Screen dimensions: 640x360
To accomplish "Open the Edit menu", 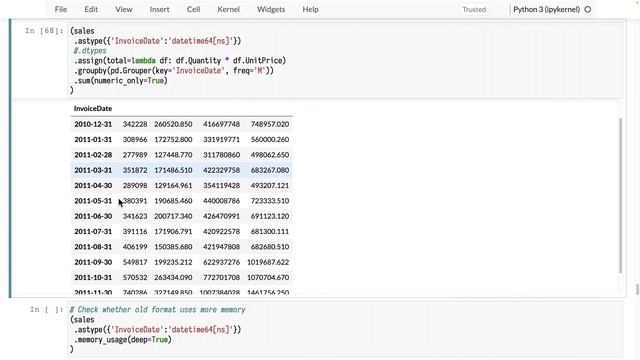I will pyautogui.click(x=91, y=9).
